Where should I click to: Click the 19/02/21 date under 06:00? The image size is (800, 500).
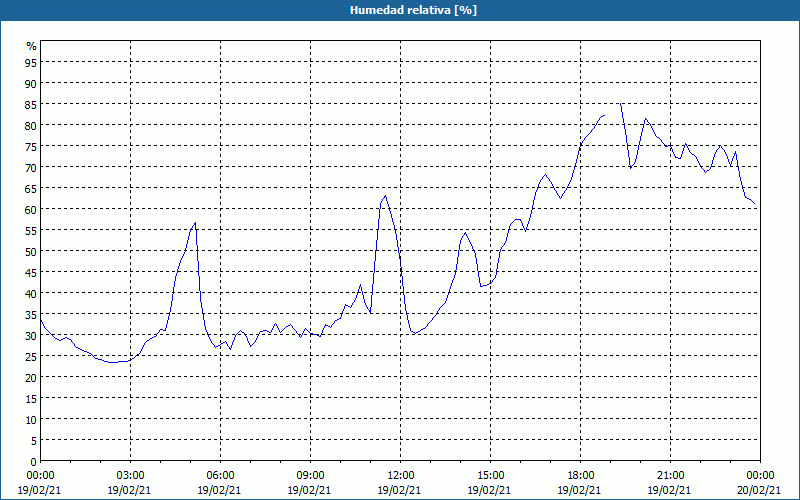pyautogui.click(x=219, y=490)
